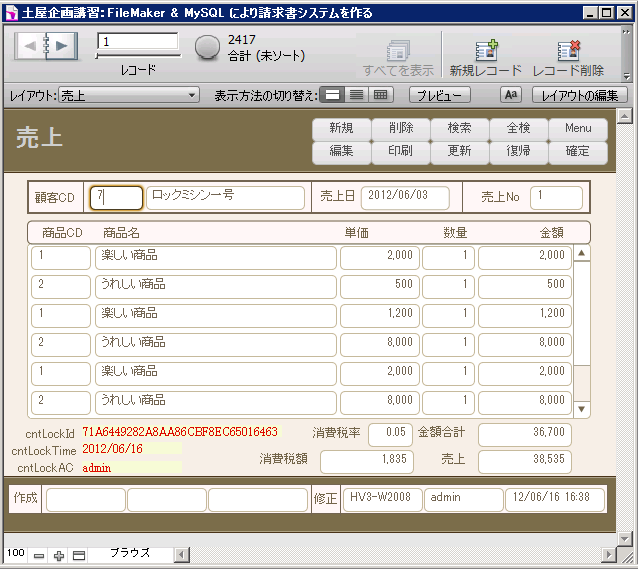The image size is (638, 569).
Task: Switch to list view icon
Action: [356, 95]
